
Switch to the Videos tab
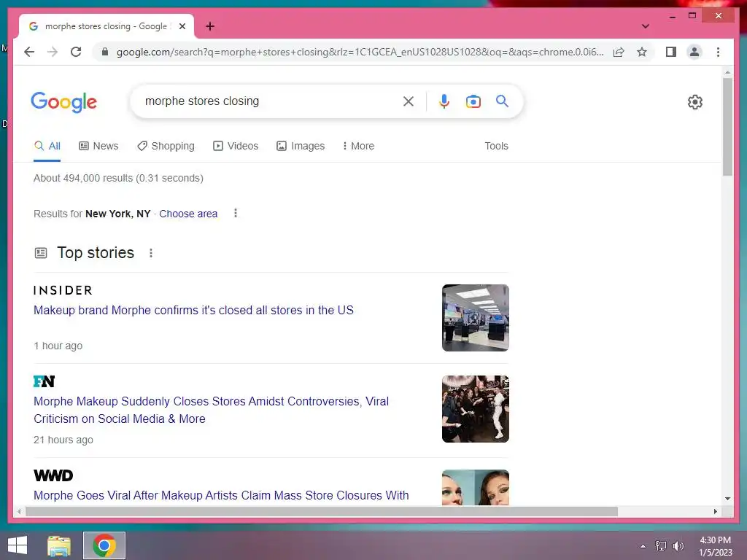236,146
